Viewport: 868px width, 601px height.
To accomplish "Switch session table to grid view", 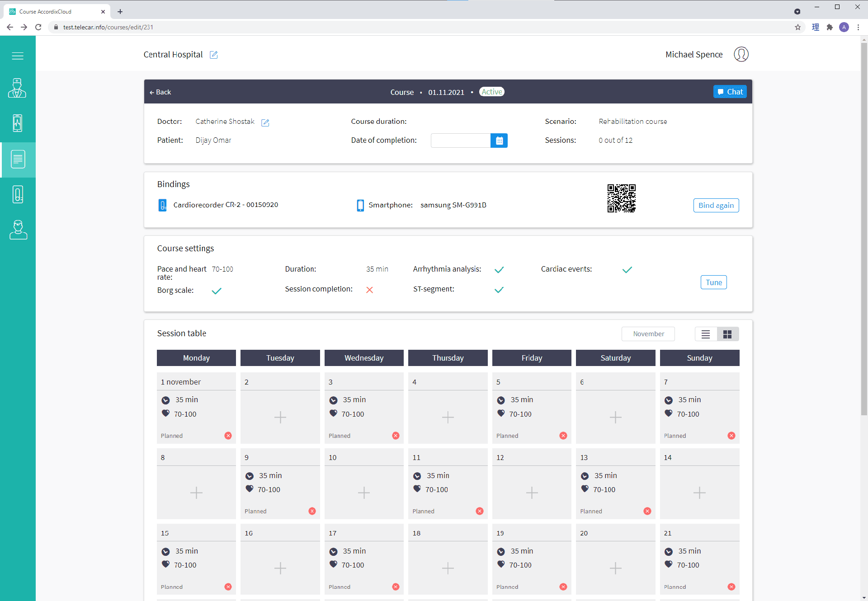I will (x=727, y=334).
